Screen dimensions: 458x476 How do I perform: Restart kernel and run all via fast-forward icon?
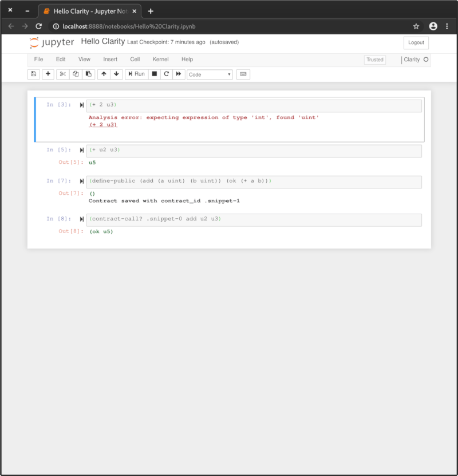coord(179,74)
